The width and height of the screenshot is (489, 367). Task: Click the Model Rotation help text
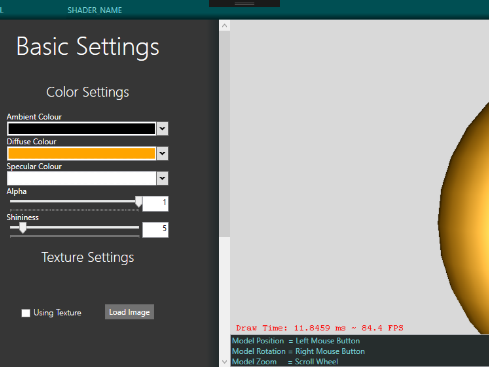(x=298, y=351)
